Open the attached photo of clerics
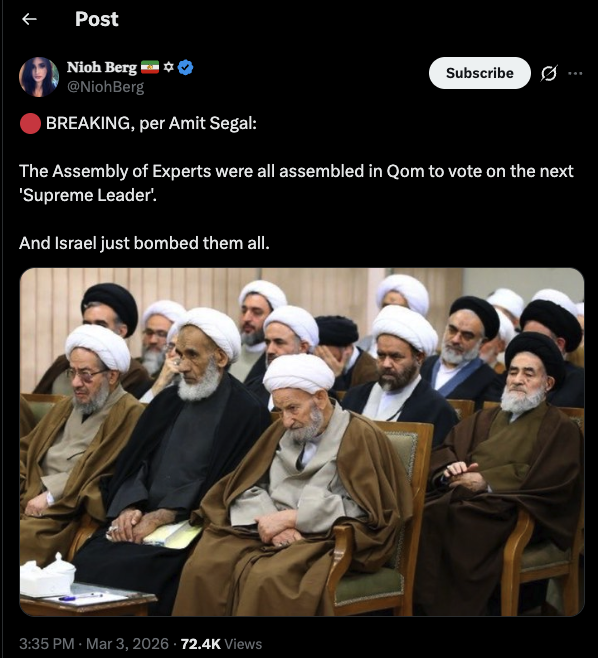 [x=302, y=442]
